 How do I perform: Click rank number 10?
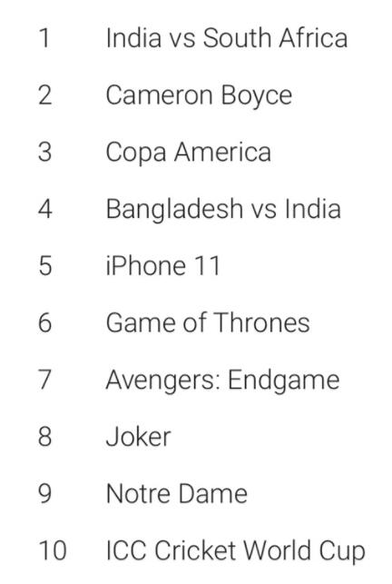pos(53,550)
